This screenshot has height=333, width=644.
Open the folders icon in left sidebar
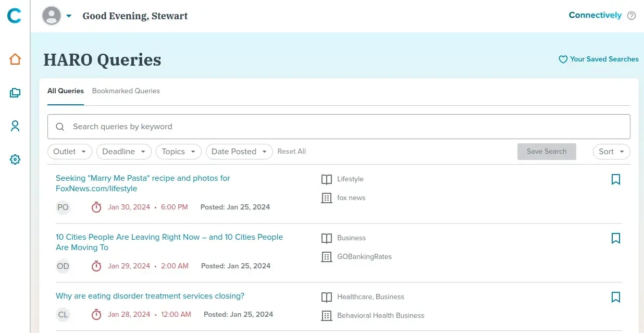(15, 93)
